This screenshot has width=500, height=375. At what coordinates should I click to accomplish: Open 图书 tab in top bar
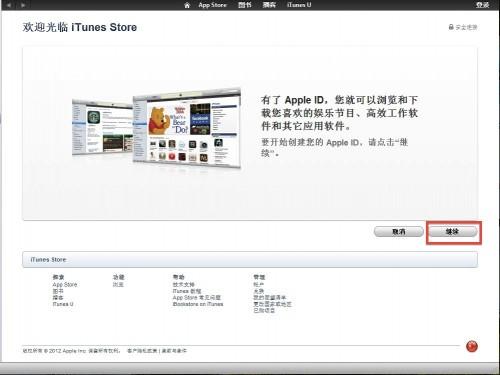coord(245,5)
